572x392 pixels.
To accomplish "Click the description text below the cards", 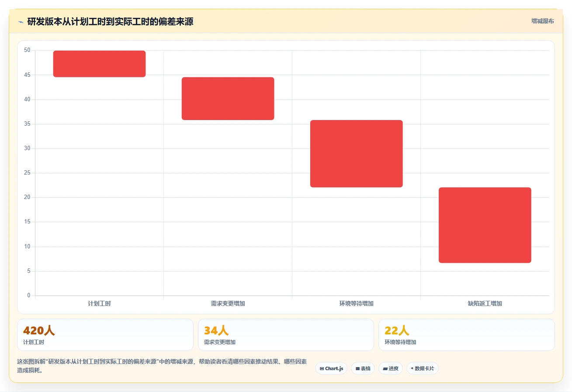I will click(x=162, y=366).
